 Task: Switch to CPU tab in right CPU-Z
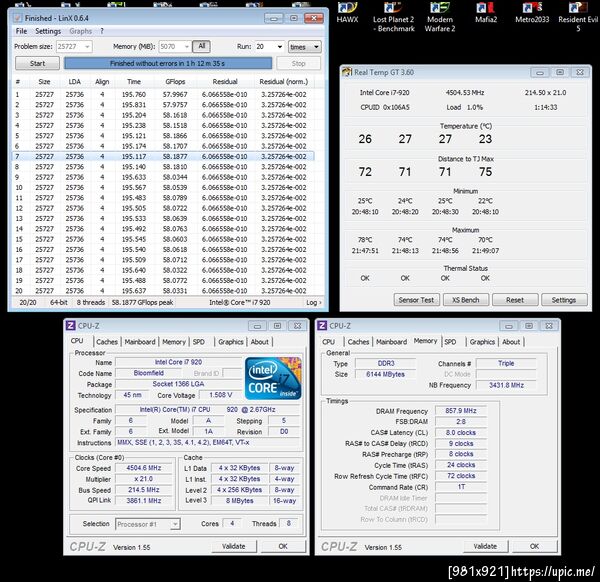click(328, 342)
